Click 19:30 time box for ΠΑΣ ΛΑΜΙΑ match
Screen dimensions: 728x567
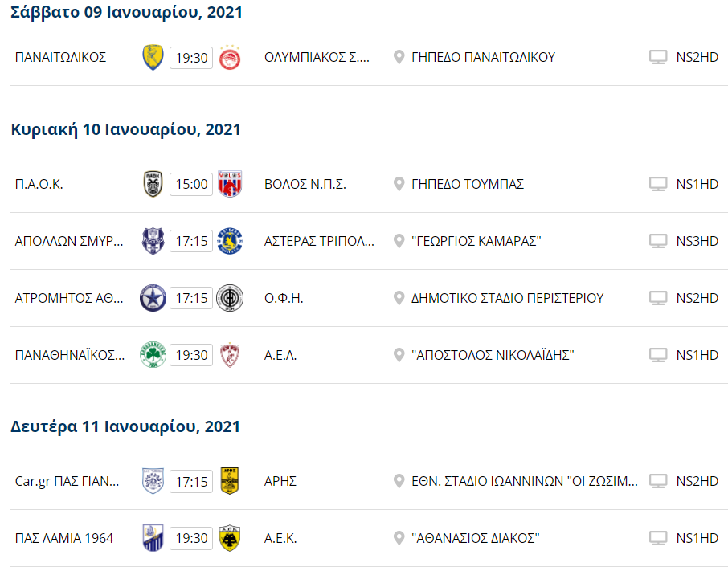191,538
